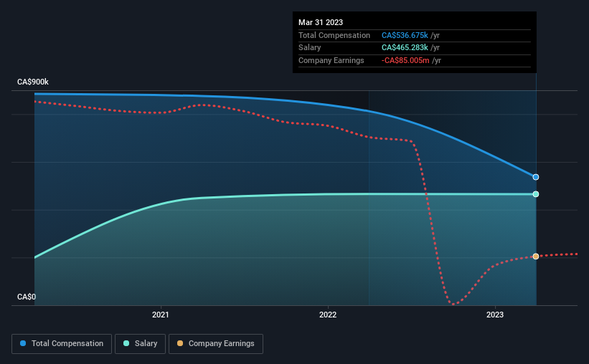
Task: Click the CA$536.675k total compensation value
Action: [x=405, y=35]
